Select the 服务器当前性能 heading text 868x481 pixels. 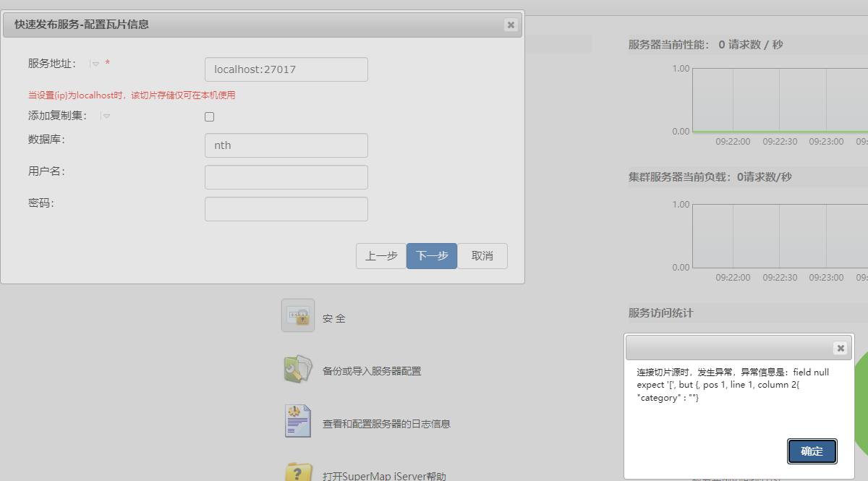[x=705, y=45]
